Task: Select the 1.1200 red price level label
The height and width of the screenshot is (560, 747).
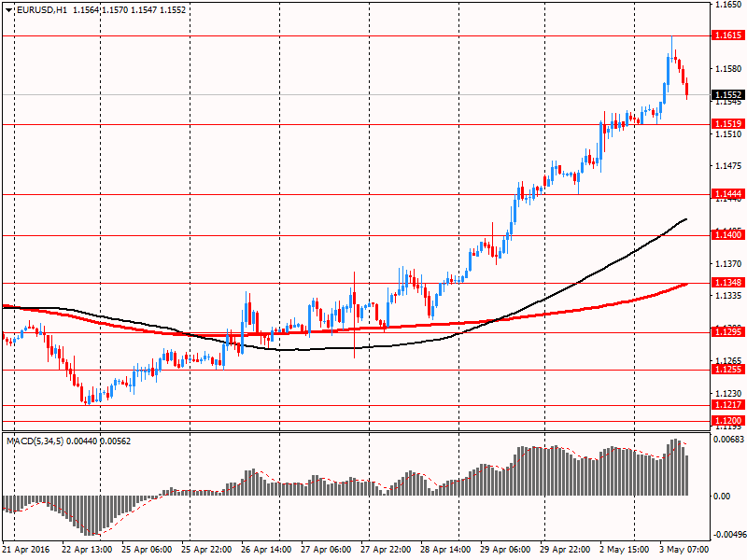Action: [727, 421]
